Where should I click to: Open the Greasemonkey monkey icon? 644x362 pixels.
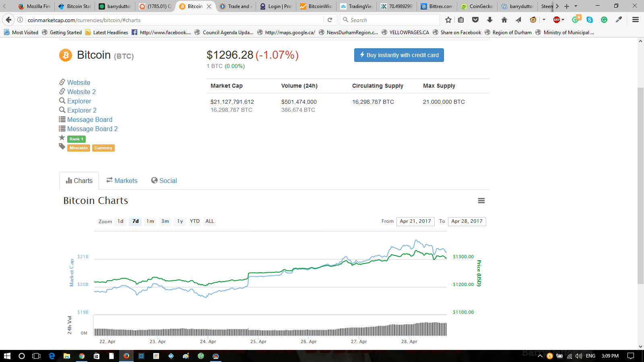(533, 20)
